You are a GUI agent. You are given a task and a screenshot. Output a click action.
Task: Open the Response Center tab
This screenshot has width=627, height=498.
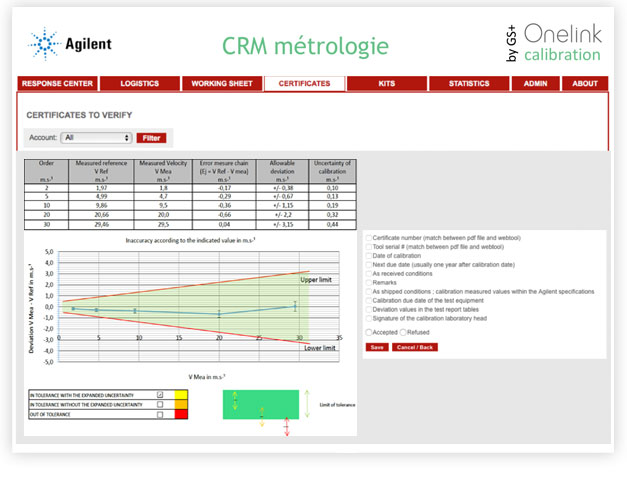pos(58,84)
